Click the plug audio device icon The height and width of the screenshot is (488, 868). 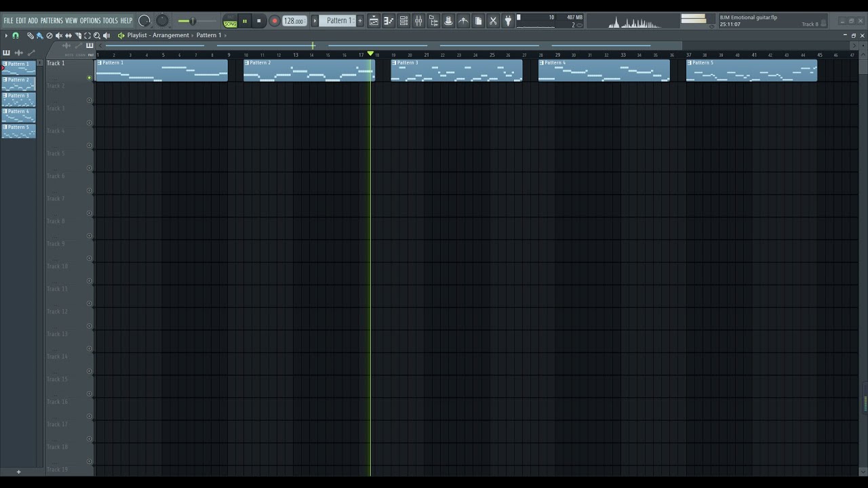pyautogui.click(x=508, y=21)
